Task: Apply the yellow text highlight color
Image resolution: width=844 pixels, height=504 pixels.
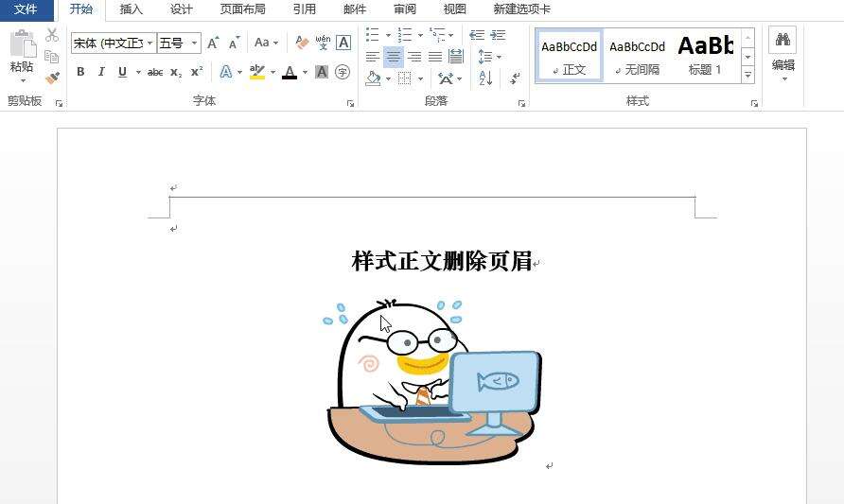Action: tap(257, 72)
